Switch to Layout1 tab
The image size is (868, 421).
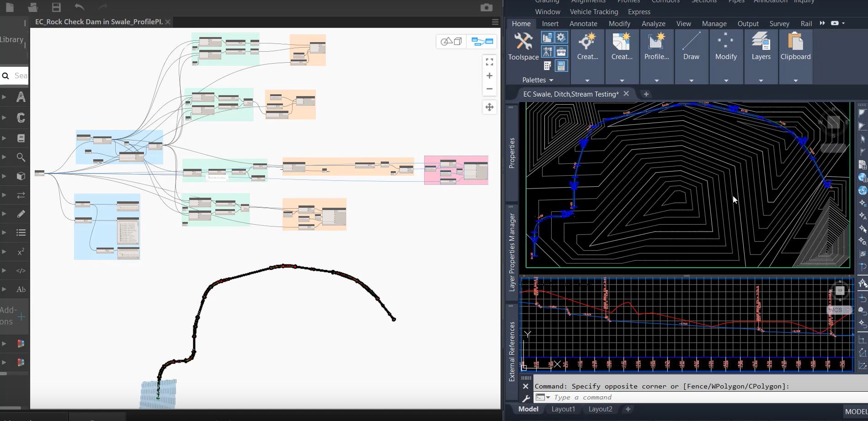click(x=563, y=409)
